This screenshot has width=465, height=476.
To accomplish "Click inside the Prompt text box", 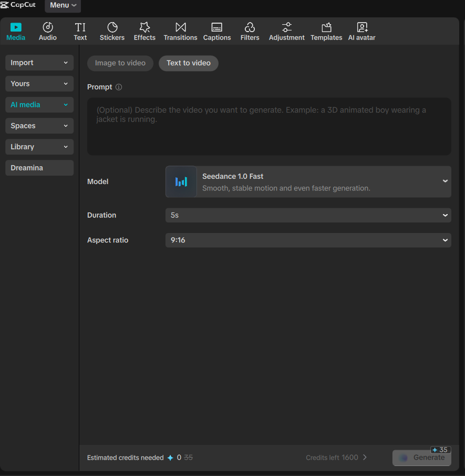I will point(269,126).
